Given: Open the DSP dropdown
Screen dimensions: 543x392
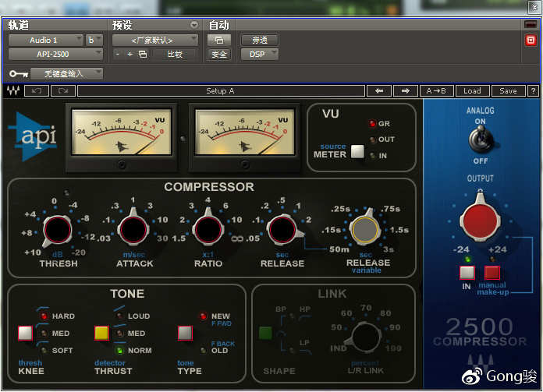Looking at the screenshot, I should pyautogui.click(x=259, y=54).
